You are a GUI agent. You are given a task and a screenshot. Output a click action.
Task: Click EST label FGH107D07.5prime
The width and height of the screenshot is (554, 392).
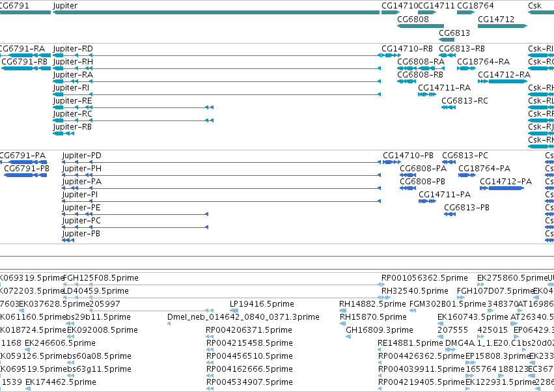495,291
